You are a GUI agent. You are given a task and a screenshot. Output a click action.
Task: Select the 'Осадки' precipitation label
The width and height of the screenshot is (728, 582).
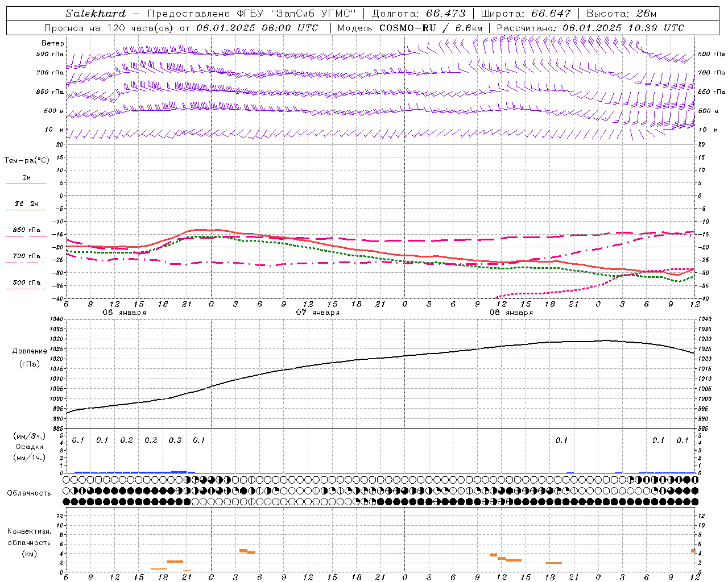[x=30, y=447]
